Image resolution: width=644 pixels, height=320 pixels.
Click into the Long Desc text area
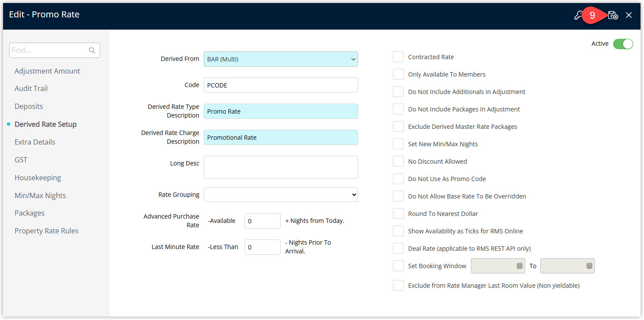281,167
